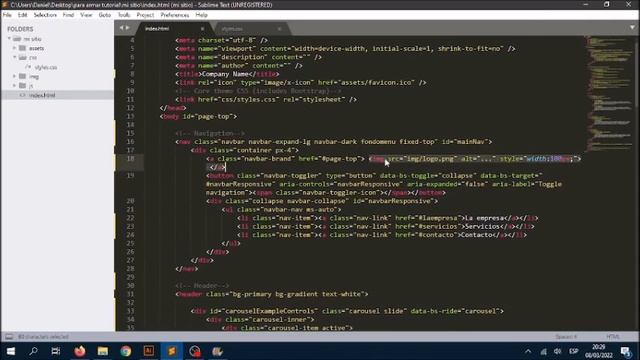Expand the assets folder
This screenshot has width=640, height=360.
pos(15,48)
